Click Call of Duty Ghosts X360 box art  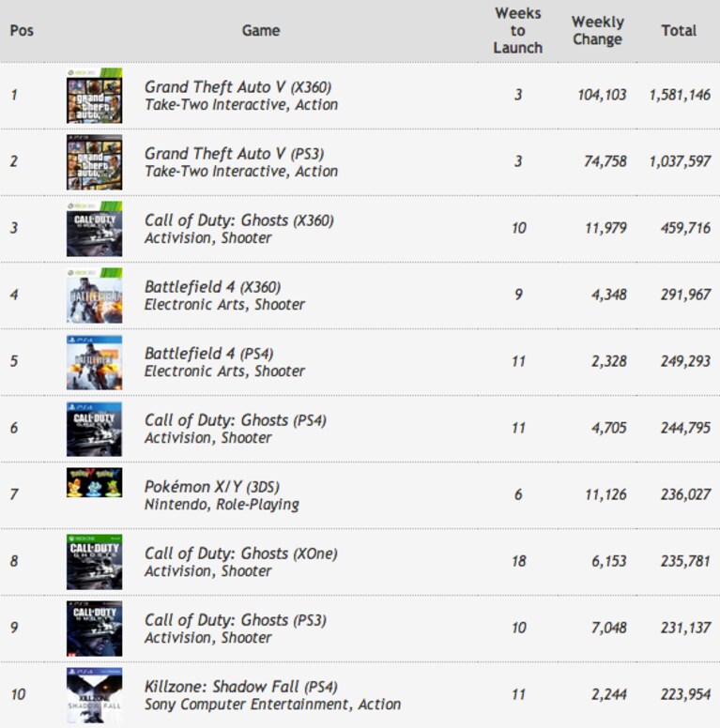click(94, 229)
